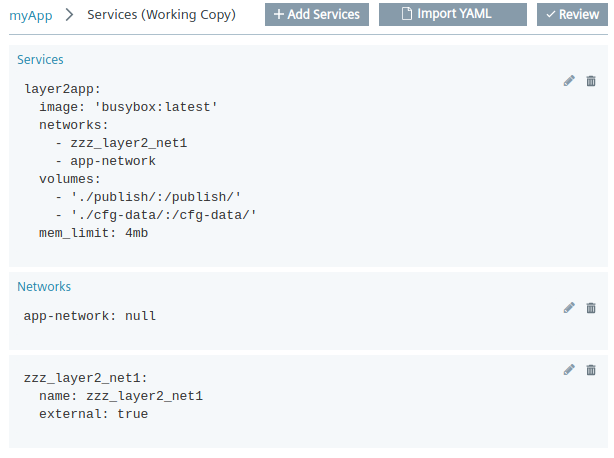The image size is (614, 458).
Task: Click the breadcrumb chevron separator
Action: click(x=70, y=16)
